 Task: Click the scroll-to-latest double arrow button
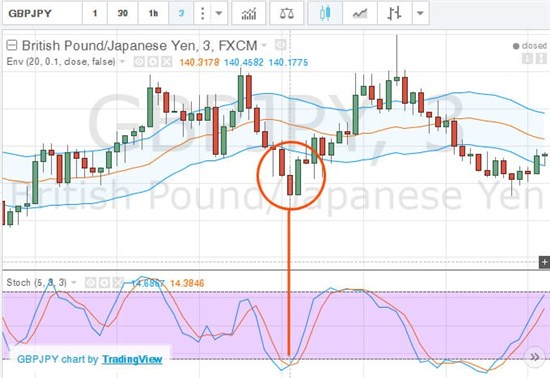tap(535, 357)
